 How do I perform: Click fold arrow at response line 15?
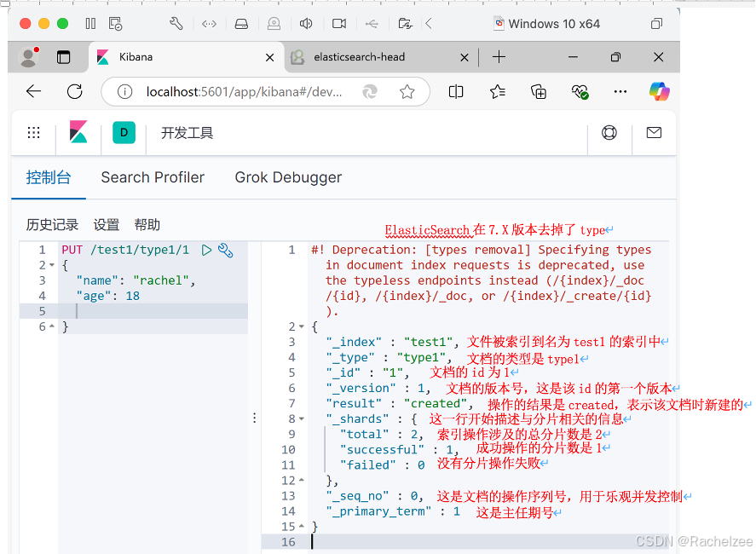302,527
